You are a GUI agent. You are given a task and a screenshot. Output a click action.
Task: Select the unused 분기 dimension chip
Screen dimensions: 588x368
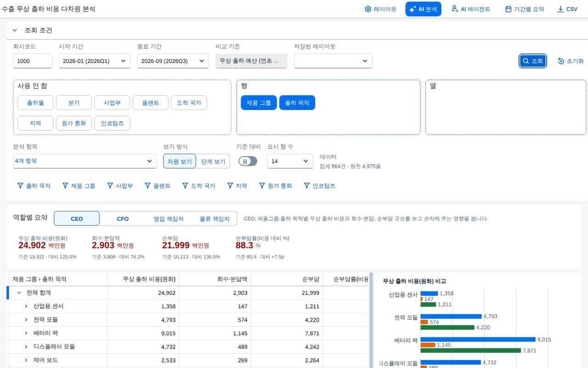pos(74,103)
